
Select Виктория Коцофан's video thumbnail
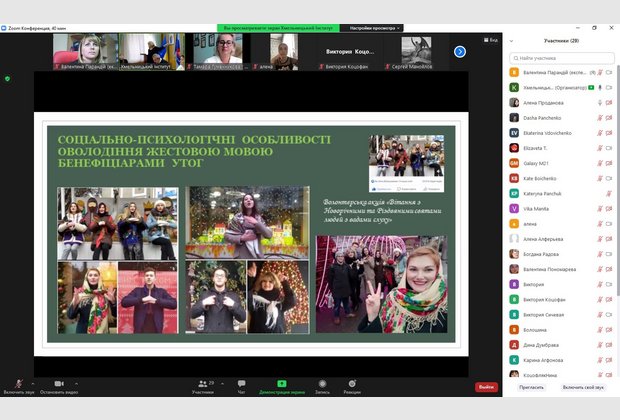point(350,52)
